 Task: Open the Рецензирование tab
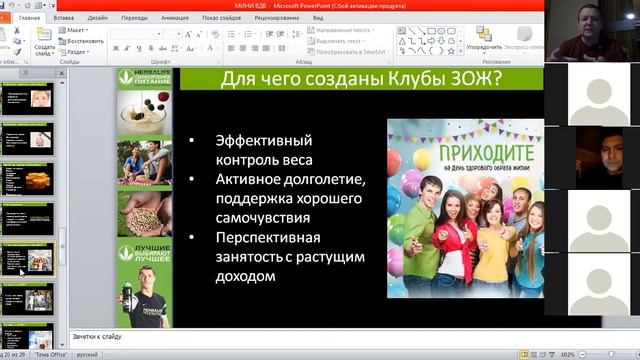(x=277, y=18)
